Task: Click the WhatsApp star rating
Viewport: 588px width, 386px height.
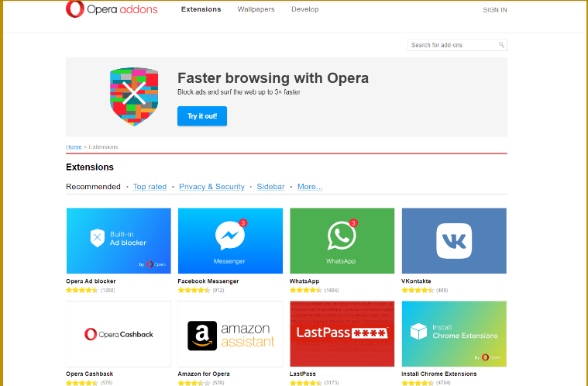Action: click(305, 290)
